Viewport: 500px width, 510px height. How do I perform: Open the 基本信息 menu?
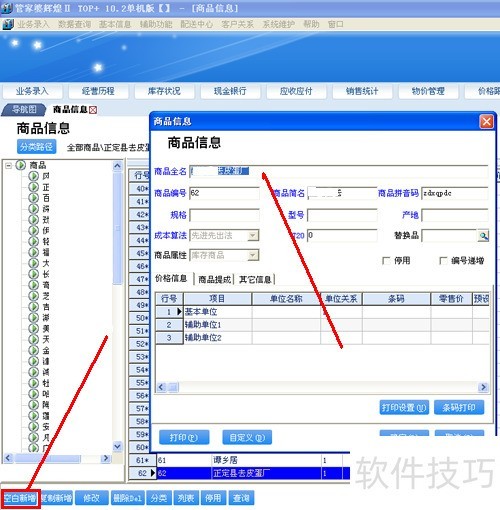click(115, 24)
